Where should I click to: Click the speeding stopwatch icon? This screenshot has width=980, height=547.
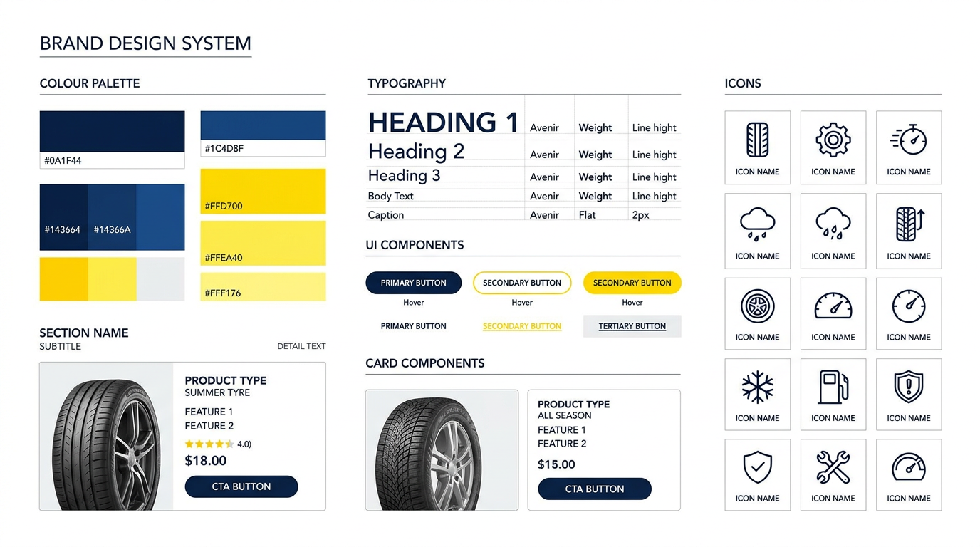(909, 140)
